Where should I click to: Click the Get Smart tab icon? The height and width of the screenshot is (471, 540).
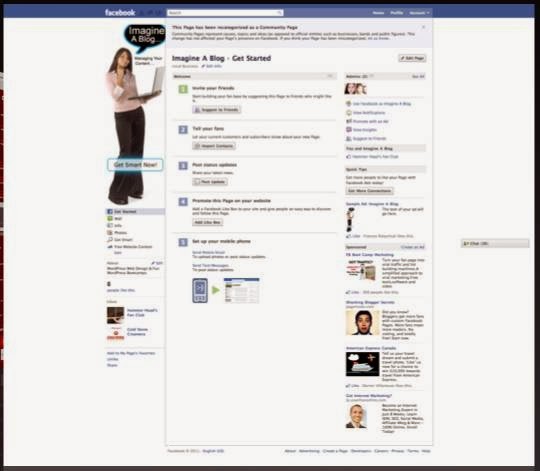(x=110, y=240)
